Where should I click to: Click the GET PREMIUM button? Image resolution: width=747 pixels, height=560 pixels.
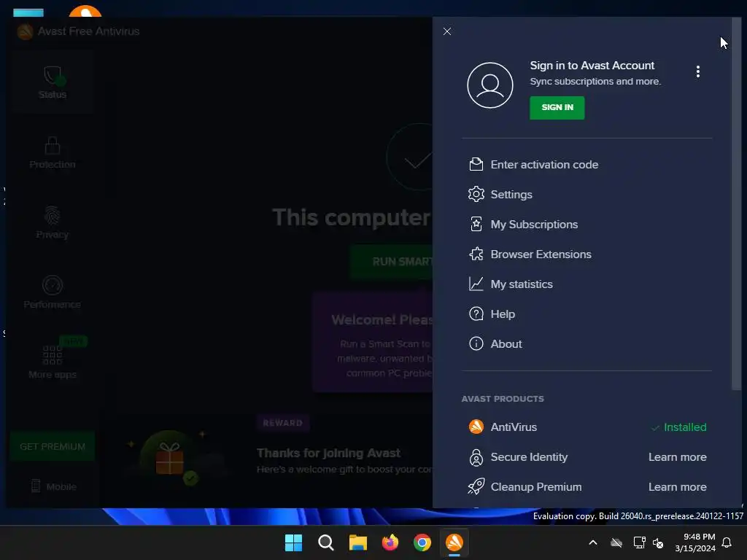(53, 447)
